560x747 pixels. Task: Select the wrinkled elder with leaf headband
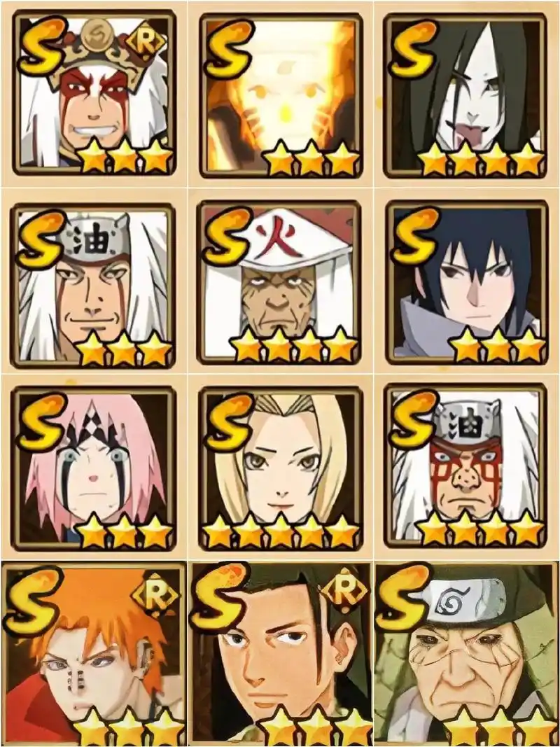click(x=467, y=655)
